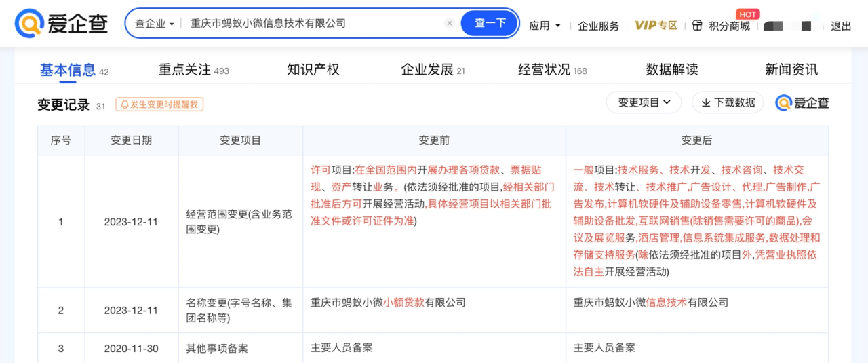Click the 变更记录 section heading
This screenshot has width=868, height=363.
[64, 104]
